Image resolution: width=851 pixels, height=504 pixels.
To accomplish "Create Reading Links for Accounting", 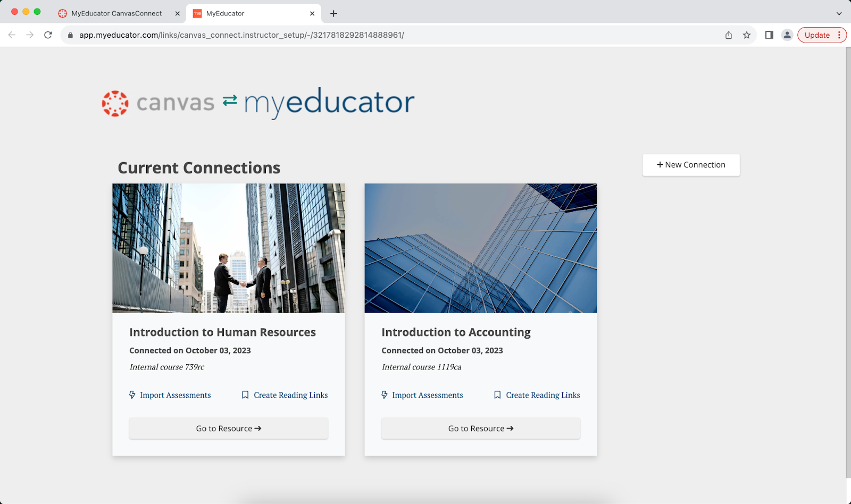I will [x=537, y=395].
